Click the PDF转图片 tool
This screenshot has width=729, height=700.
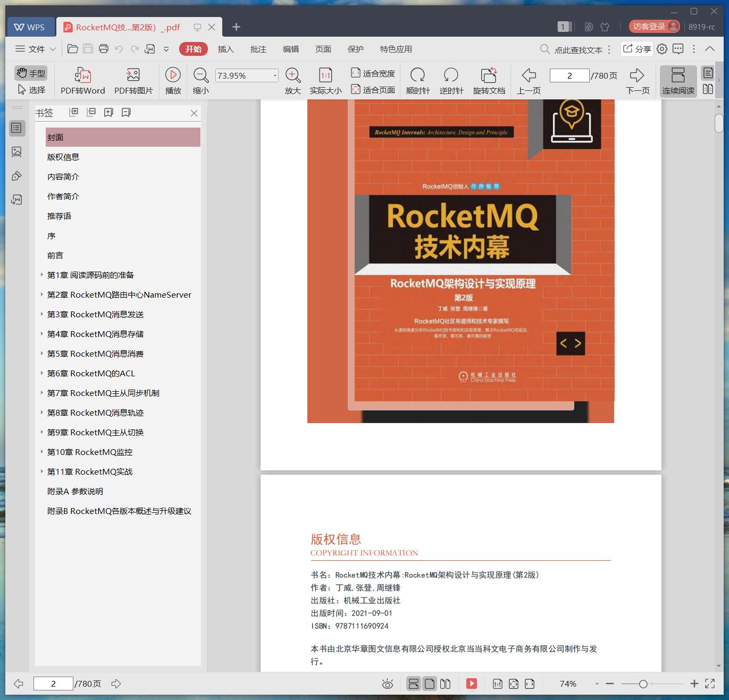pyautogui.click(x=133, y=81)
